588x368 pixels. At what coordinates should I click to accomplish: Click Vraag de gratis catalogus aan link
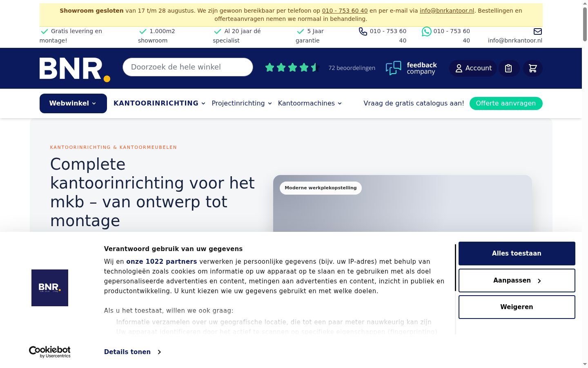pyautogui.click(x=414, y=103)
